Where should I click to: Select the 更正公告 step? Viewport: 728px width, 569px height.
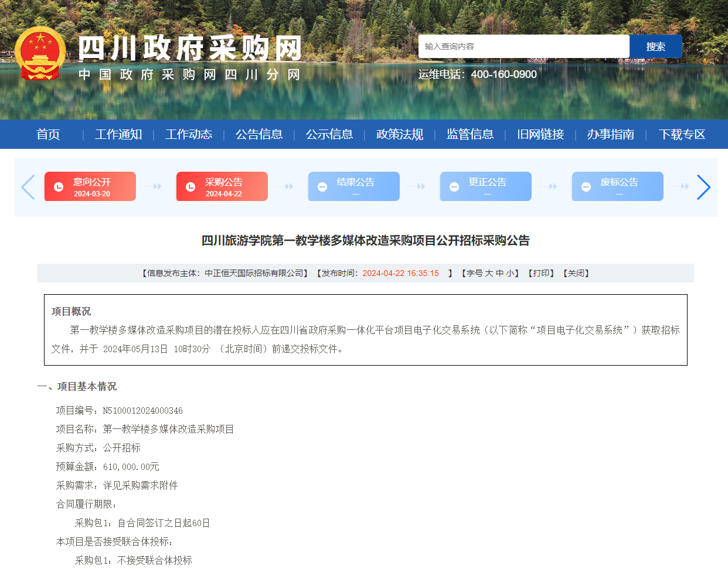(x=486, y=186)
